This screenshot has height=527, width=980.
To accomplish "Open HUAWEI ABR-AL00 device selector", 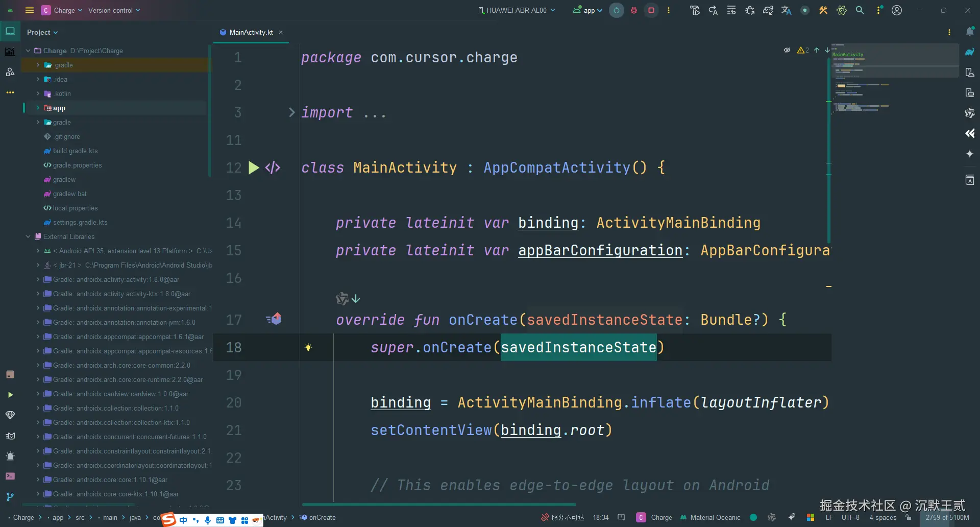I will [x=517, y=10].
